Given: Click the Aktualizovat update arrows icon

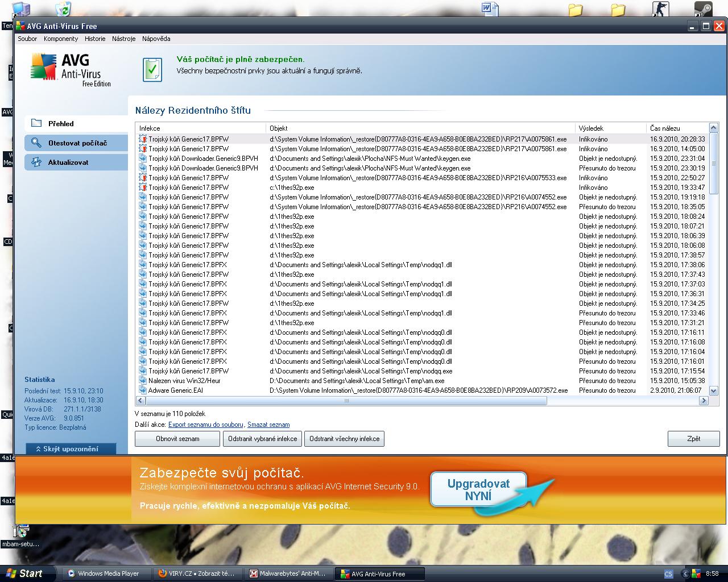Looking at the screenshot, I should click(36, 162).
